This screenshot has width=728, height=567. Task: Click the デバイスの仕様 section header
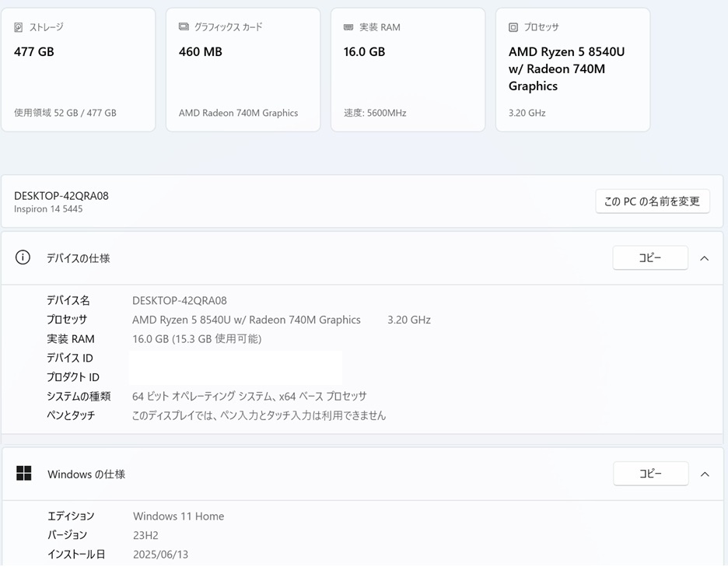point(362,258)
